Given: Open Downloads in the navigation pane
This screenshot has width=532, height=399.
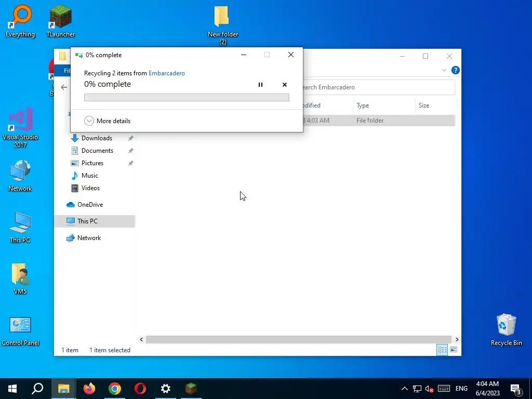Looking at the screenshot, I should (97, 138).
